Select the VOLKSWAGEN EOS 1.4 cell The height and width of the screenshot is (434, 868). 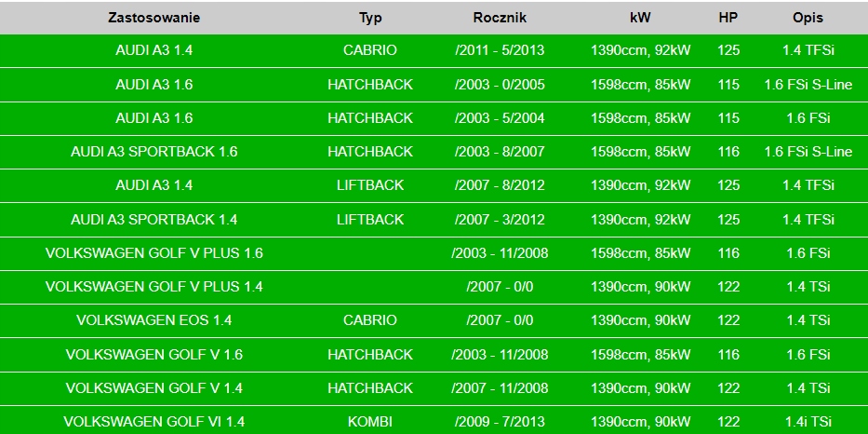[154, 320]
